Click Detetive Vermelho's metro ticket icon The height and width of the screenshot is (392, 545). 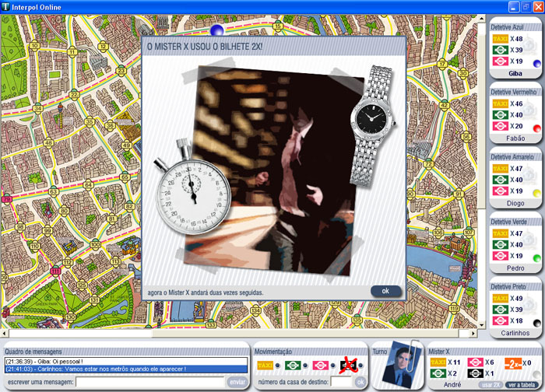tap(501, 126)
